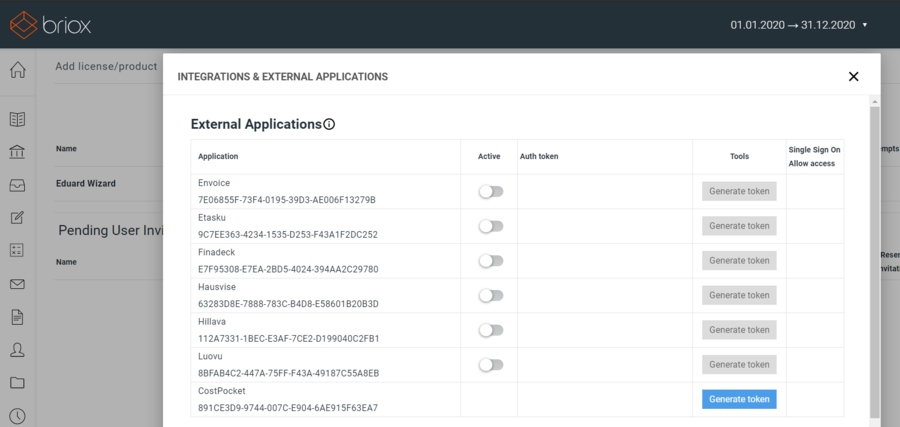Enable the Envoice active toggle
The height and width of the screenshot is (427, 900).
pyautogui.click(x=490, y=192)
